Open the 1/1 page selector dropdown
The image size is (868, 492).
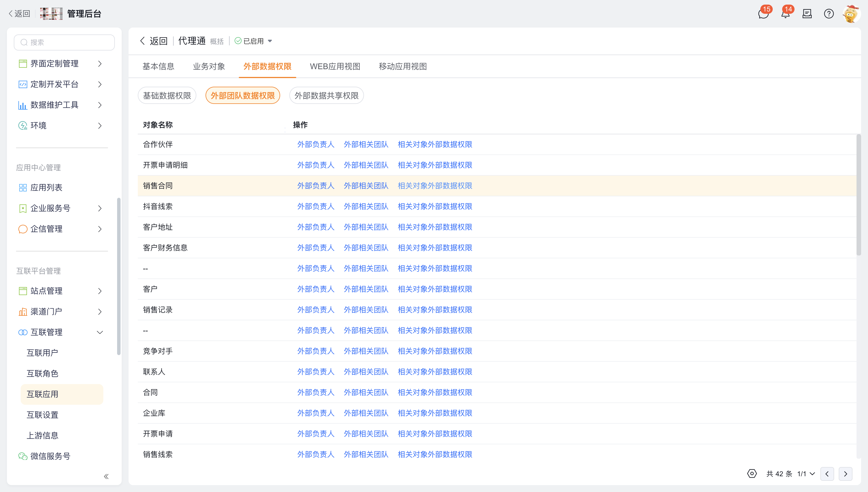click(806, 474)
